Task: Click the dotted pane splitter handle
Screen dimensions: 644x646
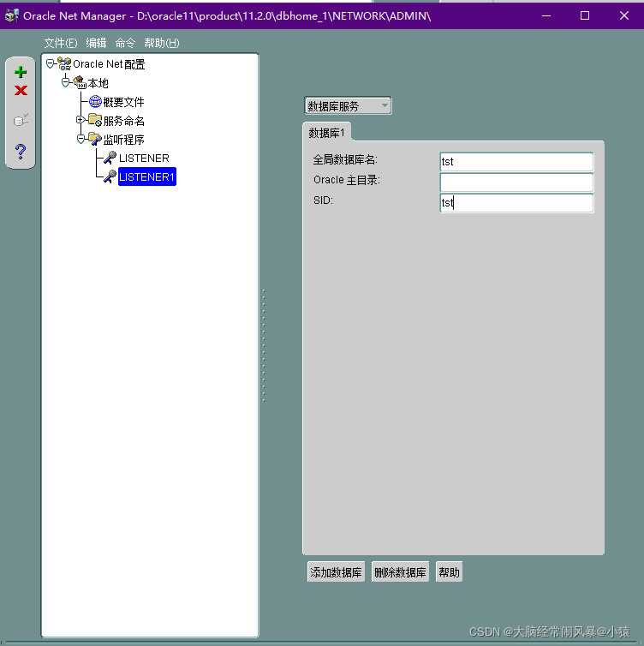Action: (x=264, y=345)
